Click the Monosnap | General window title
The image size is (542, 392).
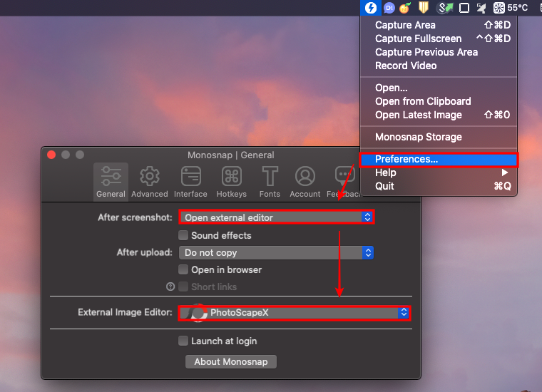pos(231,155)
